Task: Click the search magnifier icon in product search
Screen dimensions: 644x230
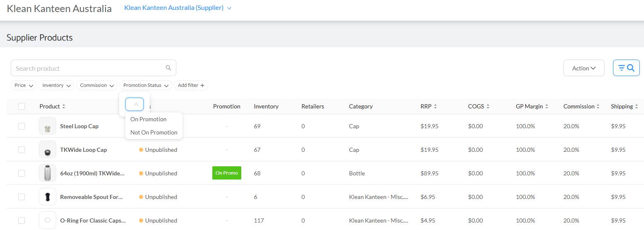Action: coord(168,68)
